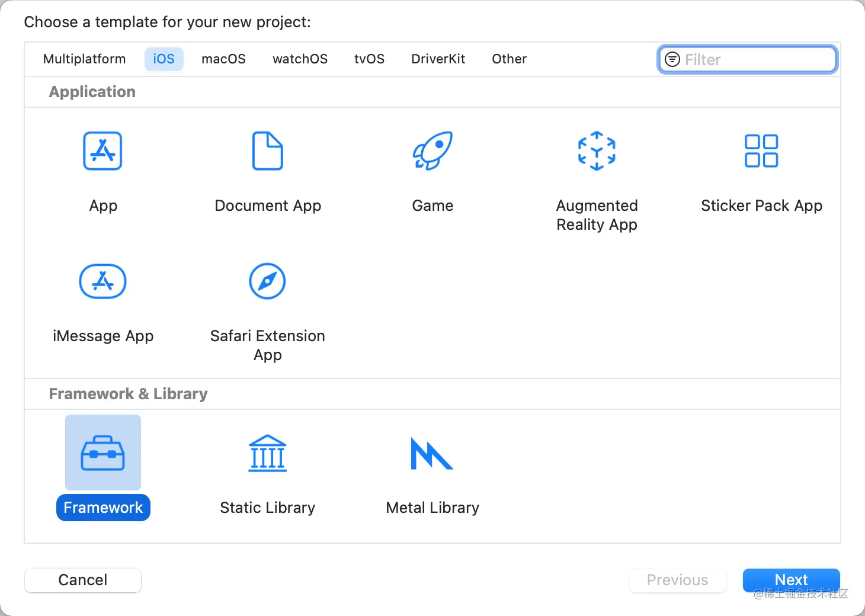The width and height of the screenshot is (865, 616).
Task: Choose the Static Library building icon
Action: pyautogui.click(x=268, y=453)
